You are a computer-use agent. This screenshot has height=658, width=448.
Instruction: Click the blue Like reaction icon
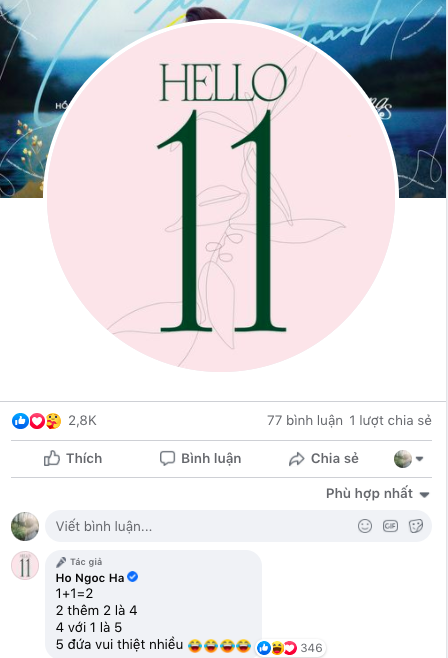[x=20, y=420]
